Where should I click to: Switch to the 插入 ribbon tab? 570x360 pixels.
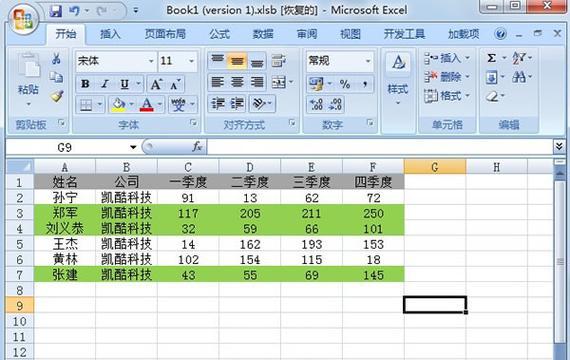click(x=110, y=34)
